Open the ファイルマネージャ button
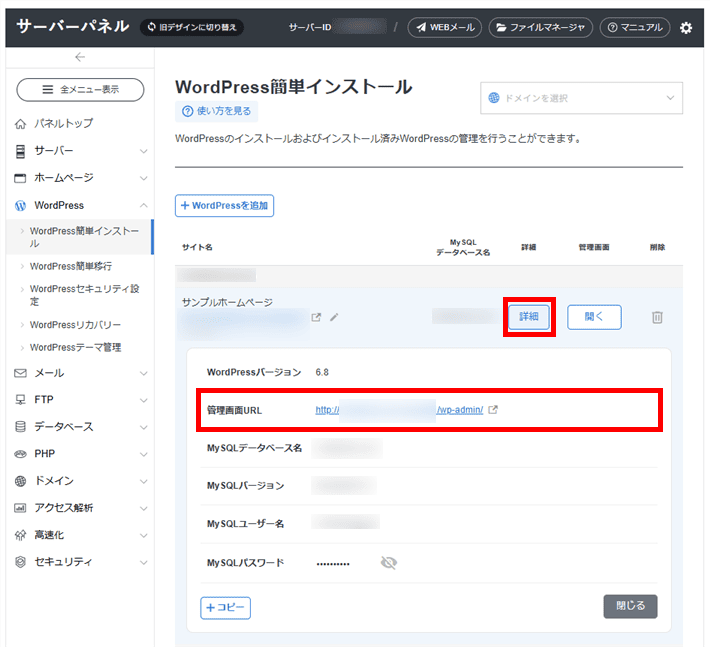Image resolution: width=710 pixels, height=647 pixels. 541,28
